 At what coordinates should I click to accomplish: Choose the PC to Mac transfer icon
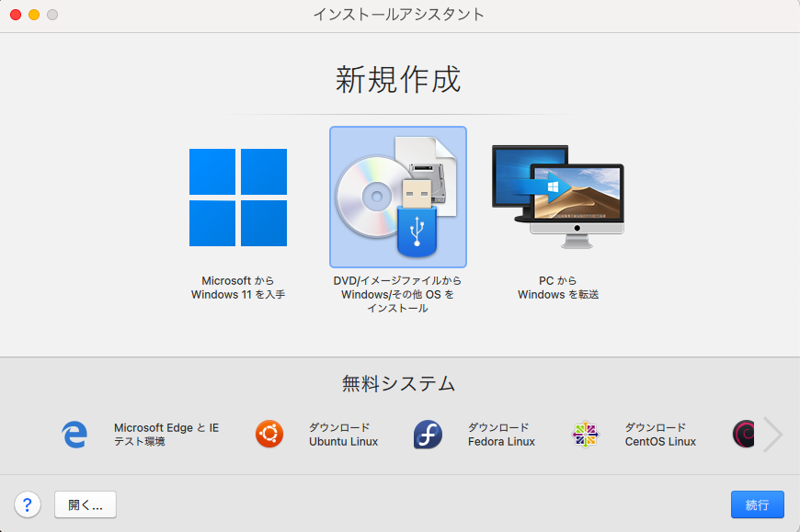tap(558, 197)
